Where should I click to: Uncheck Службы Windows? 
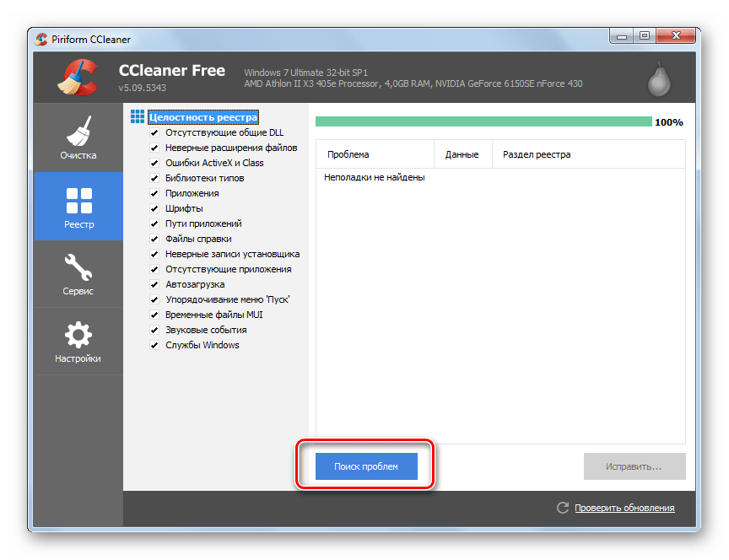[154, 345]
